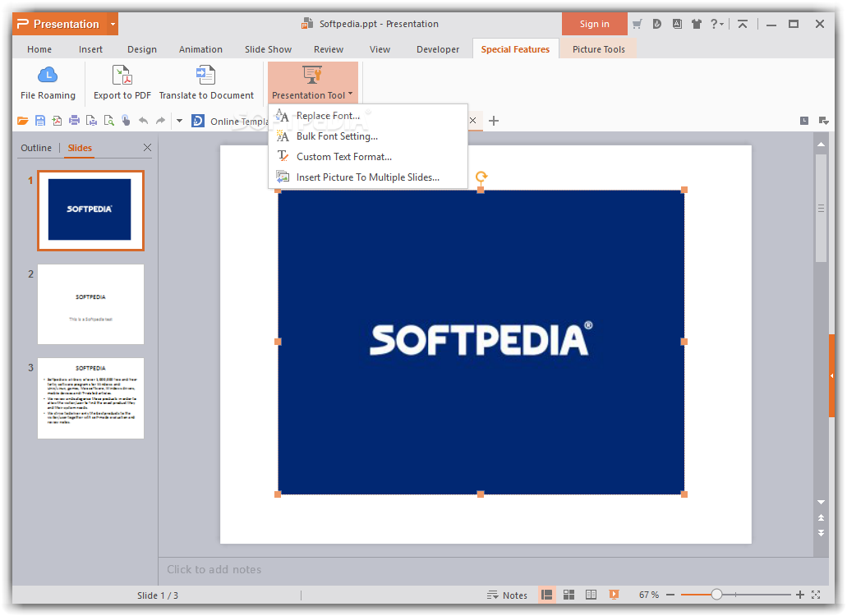The image size is (847, 616).
Task: Click the small window icon beside it at right
Action: tap(824, 121)
